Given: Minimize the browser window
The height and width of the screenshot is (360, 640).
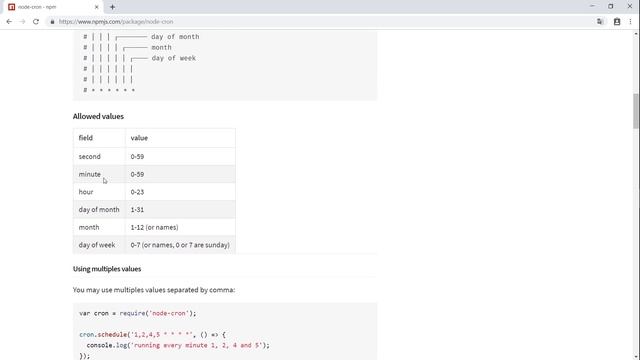Looking at the screenshot, I should click(x=592, y=6).
